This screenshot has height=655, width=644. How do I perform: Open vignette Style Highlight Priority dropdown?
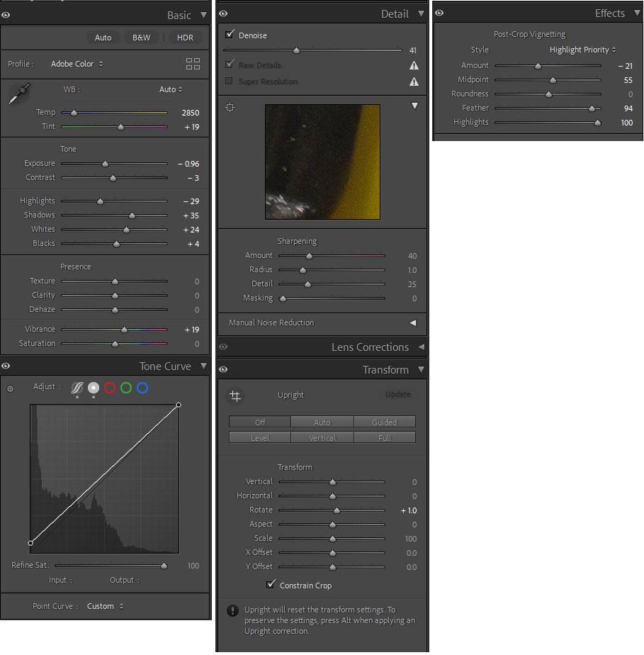pos(582,50)
